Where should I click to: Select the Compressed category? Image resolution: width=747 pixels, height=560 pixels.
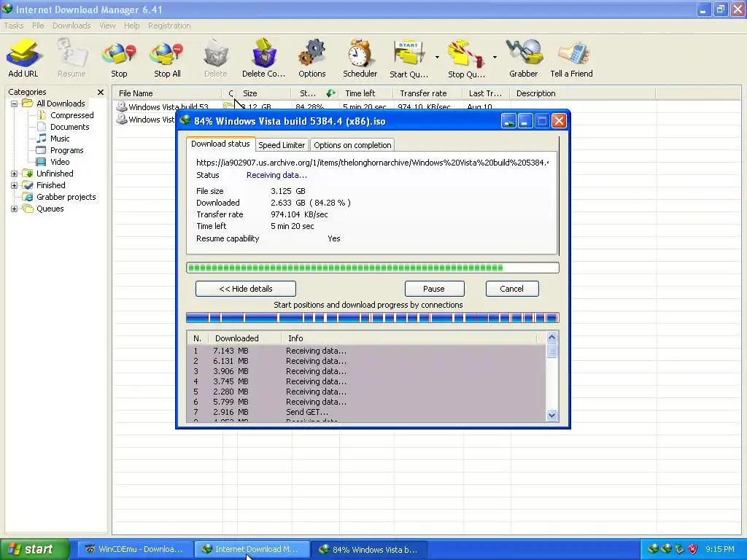pyautogui.click(x=72, y=115)
